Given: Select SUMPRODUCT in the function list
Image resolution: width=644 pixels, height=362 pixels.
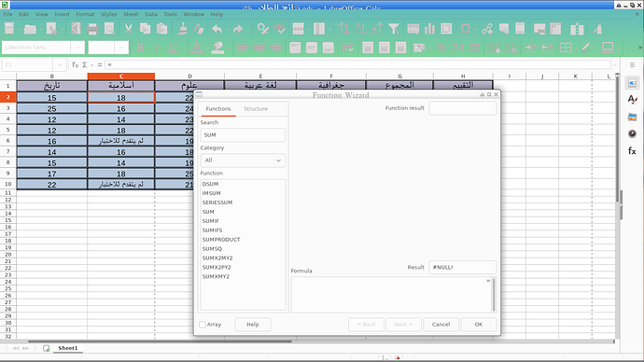Looking at the screenshot, I should (221, 240).
